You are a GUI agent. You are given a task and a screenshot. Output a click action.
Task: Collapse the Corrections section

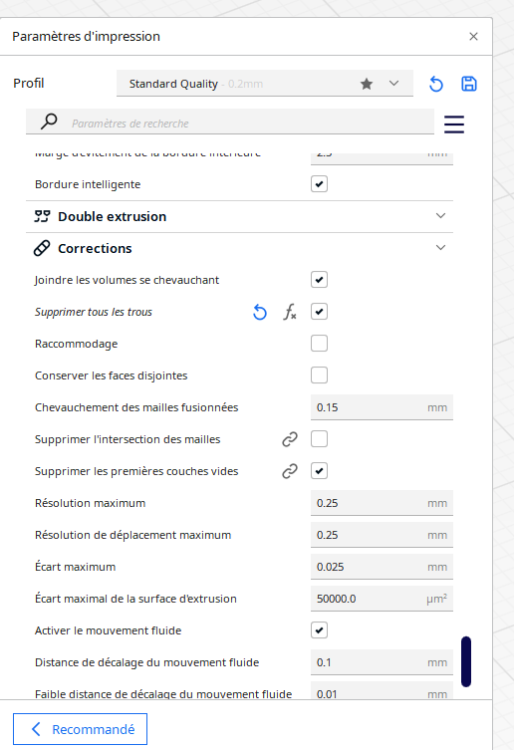point(239,248)
